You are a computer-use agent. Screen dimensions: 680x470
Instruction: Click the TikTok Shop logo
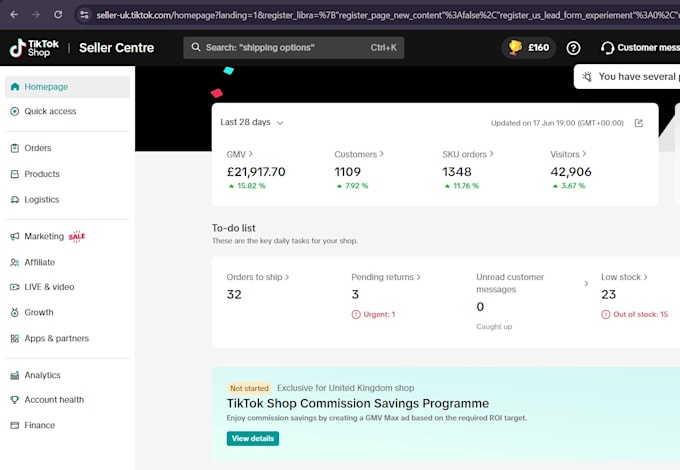[34, 48]
